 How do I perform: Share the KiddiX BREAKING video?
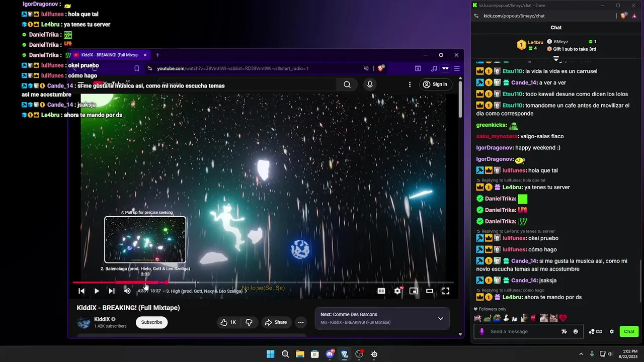pos(276,322)
